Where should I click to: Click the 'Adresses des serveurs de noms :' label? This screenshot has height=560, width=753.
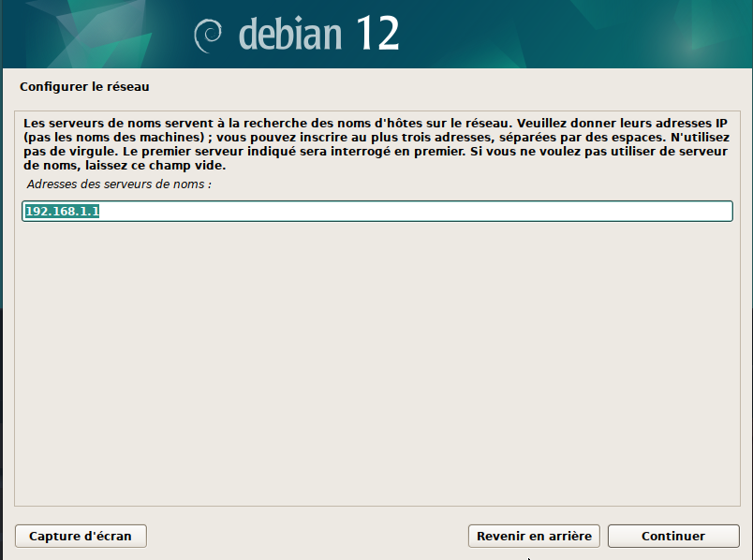tap(119, 184)
